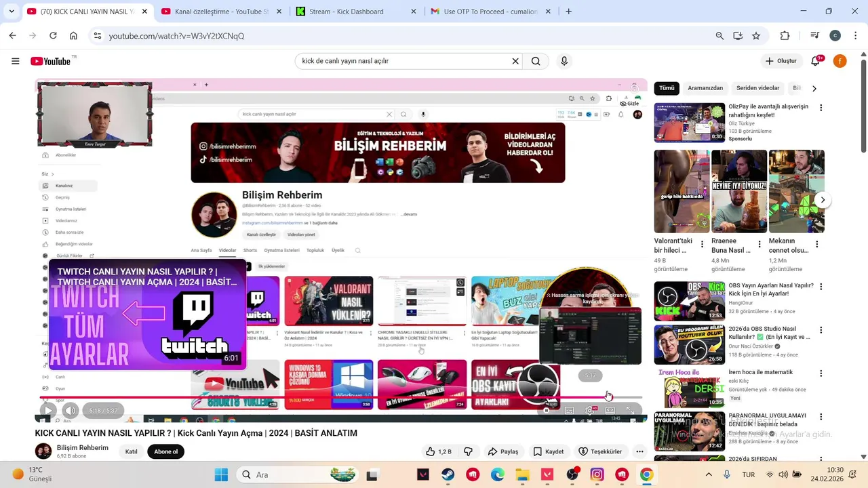Screen dimensions: 868x488
Task: Bookmark this page with the star icon
Action: click(756, 36)
